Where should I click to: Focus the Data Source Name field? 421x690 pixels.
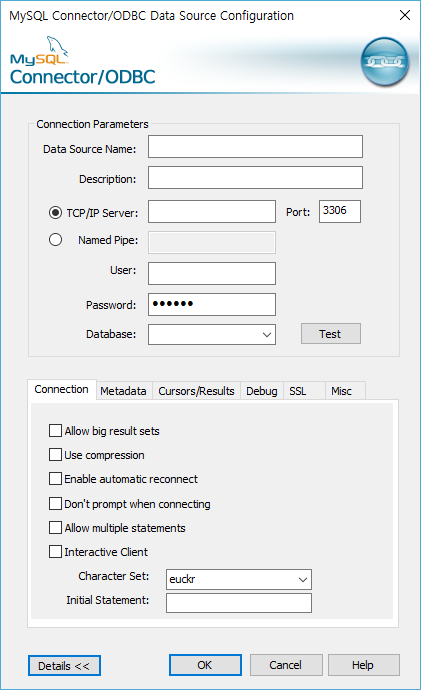(x=255, y=147)
